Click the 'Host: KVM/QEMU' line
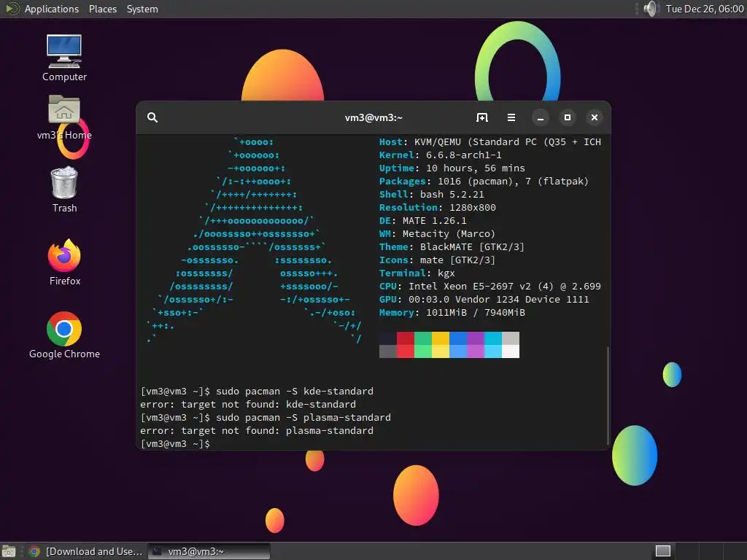 click(x=489, y=142)
